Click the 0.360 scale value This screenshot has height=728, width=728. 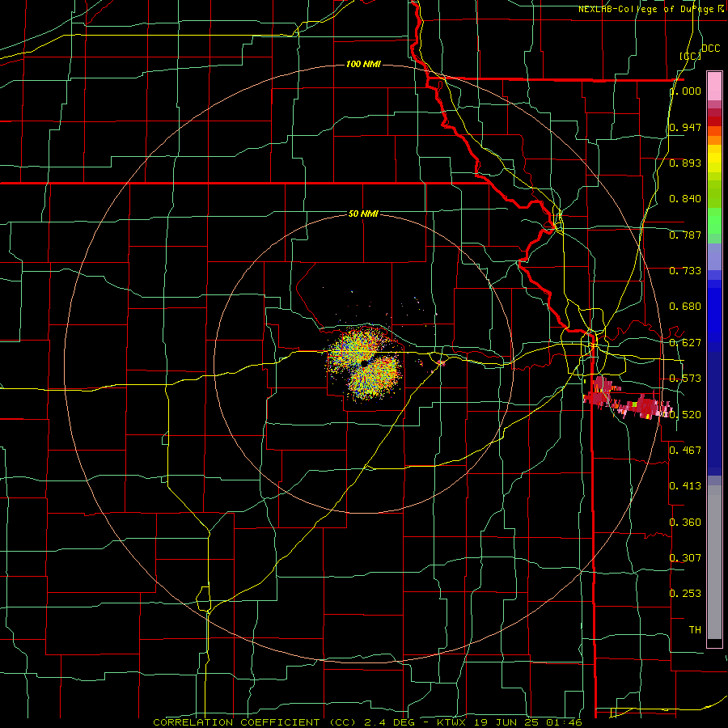pos(685,522)
